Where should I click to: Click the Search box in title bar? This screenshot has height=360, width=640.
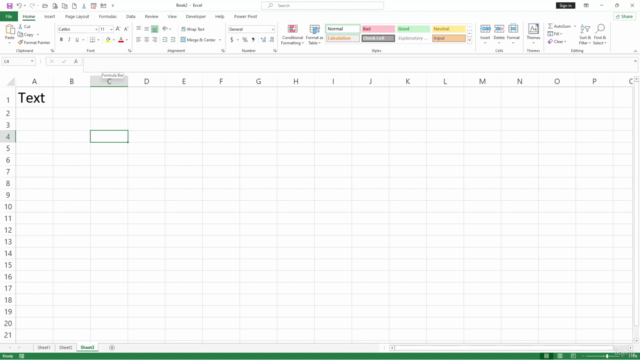[x=322, y=6]
